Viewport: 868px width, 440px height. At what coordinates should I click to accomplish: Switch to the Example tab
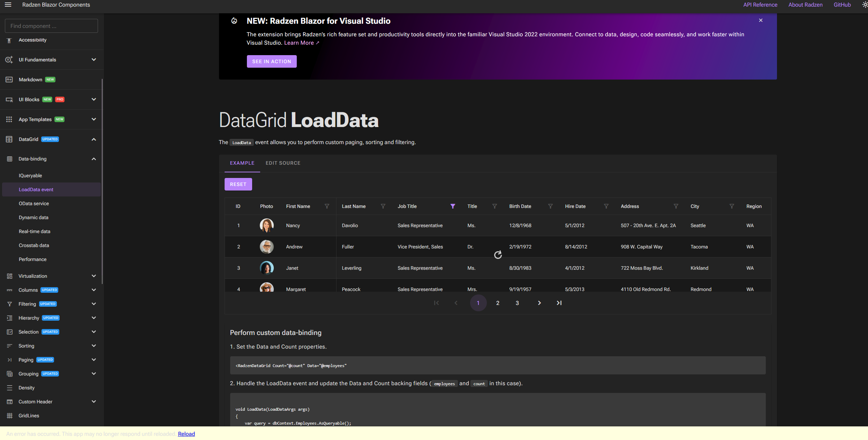click(242, 163)
